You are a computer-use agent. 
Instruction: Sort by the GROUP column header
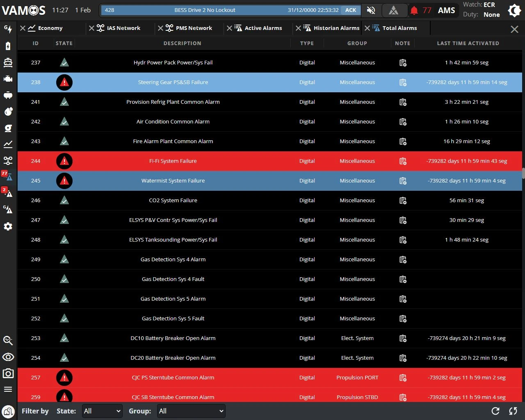click(x=357, y=43)
